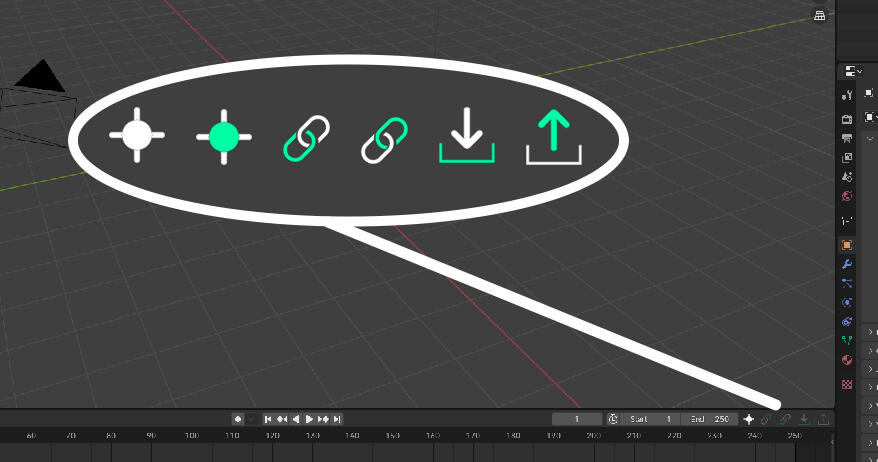The width and height of the screenshot is (878, 462).
Task: Open the Scene properties tab
Action: [847, 176]
